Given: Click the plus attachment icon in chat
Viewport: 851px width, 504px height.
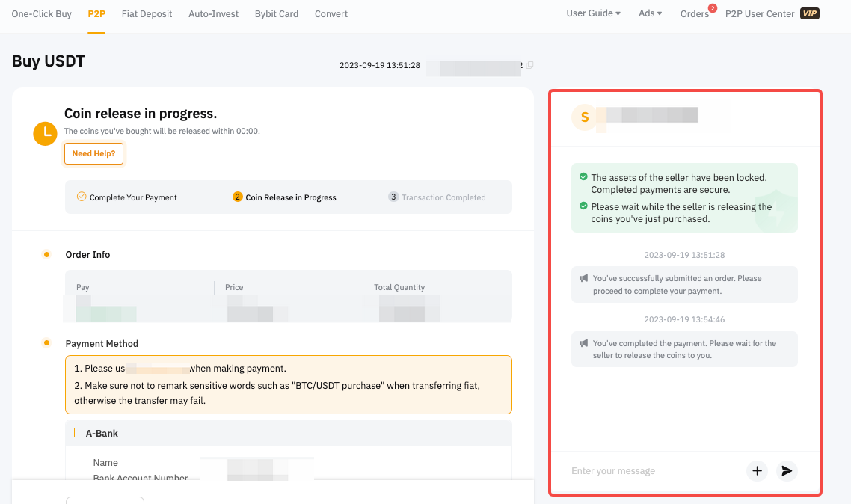Looking at the screenshot, I should 757,470.
